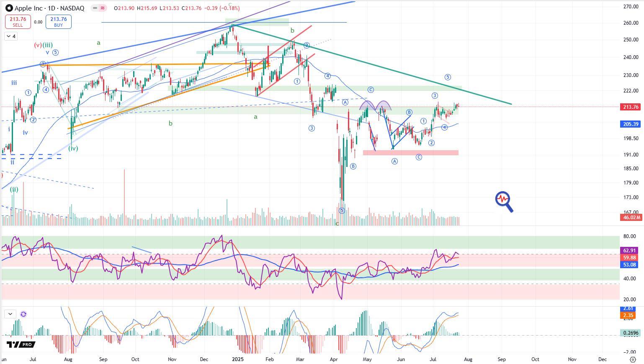Select the purple double-top arc drawing in May

click(x=375, y=105)
